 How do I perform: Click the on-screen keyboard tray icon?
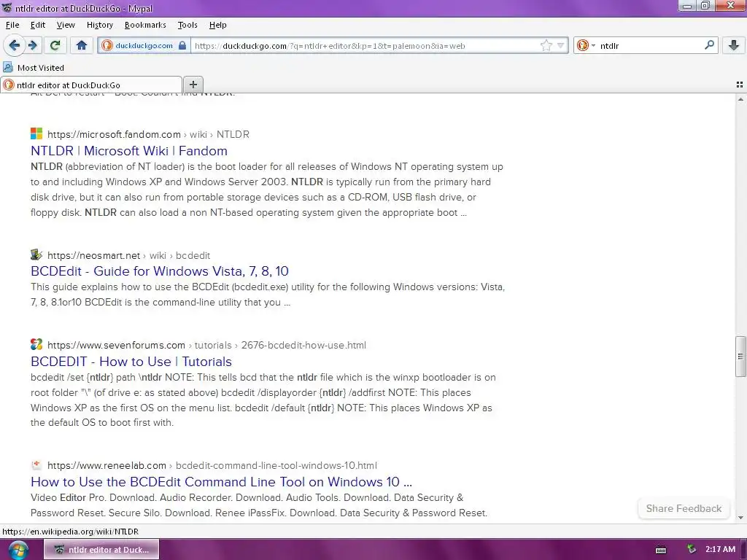click(661, 550)
